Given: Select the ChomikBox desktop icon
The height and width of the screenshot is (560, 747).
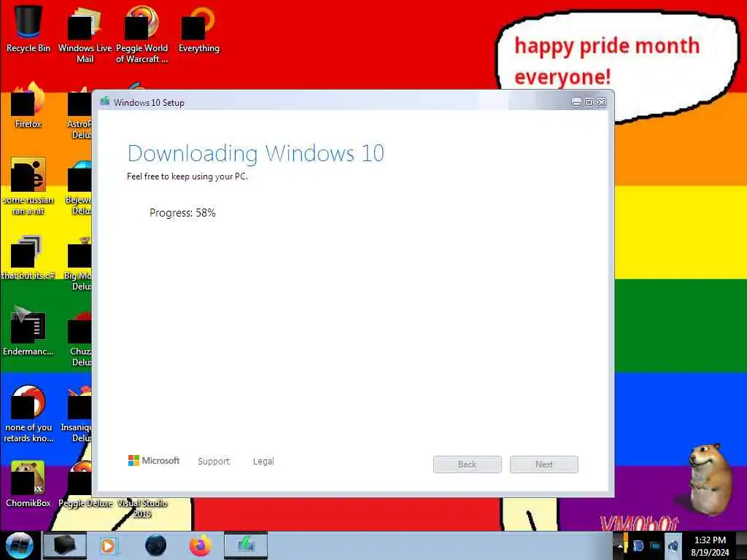Looking at the screenshot, I should point(28,483).
